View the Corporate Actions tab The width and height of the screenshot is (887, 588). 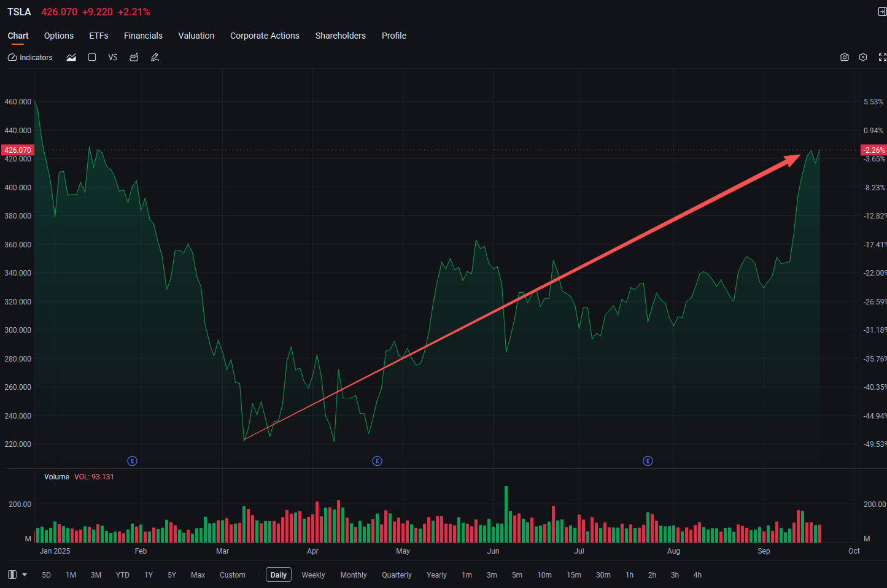point(265,36)
